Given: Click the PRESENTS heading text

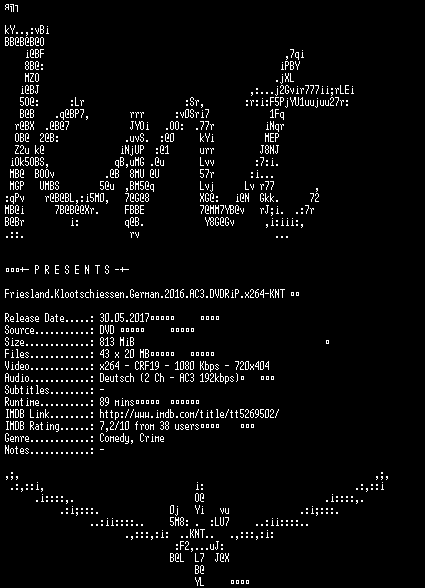Looking at the screenshot, I should pos(72,270).
